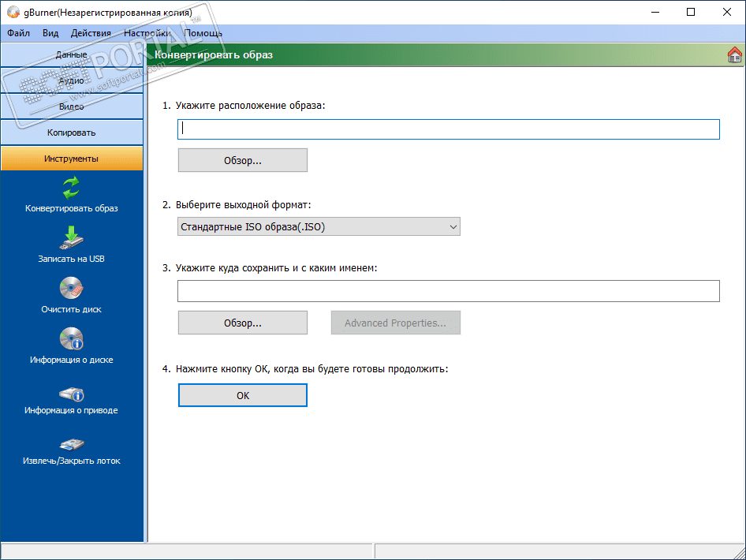This screenshot has width=746, height=560.
Task: Open the Информация о диске icon
Action: [x=71, y=338]
